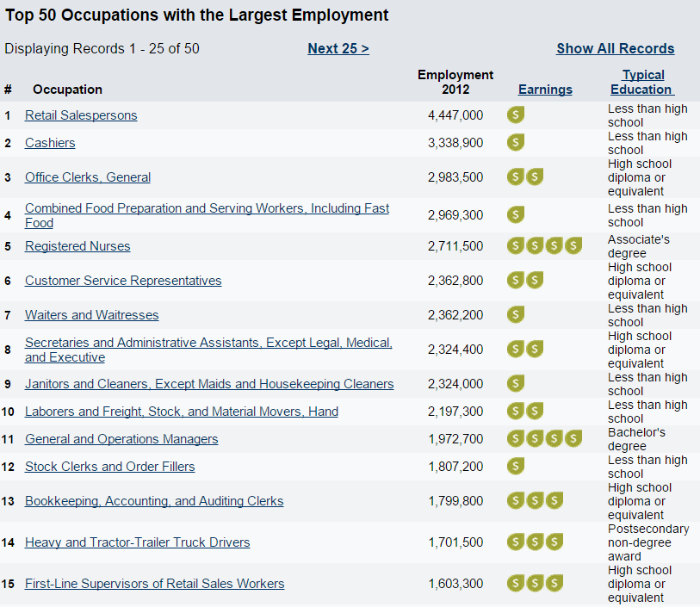Select employment value 2,362,200
Screen dimensions: 700x607
point(455,315)
